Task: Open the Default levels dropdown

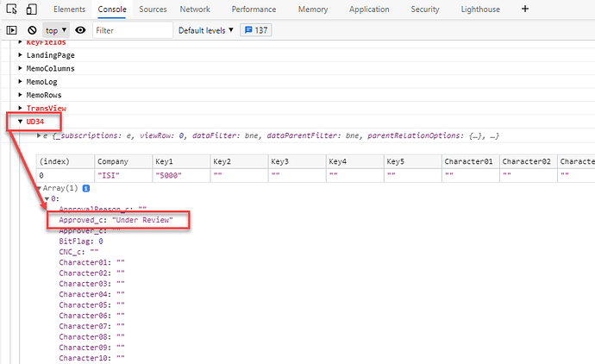Action: click(205, 30)
